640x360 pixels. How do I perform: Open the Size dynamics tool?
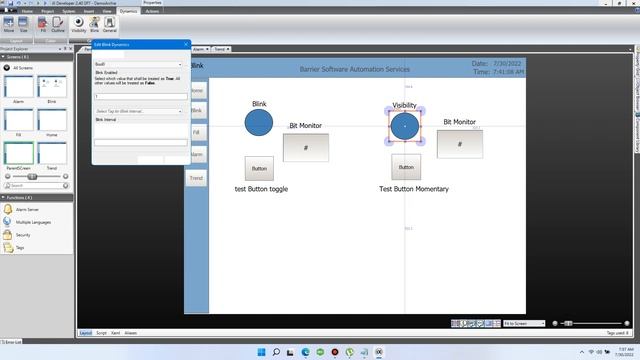click(23, 25)
